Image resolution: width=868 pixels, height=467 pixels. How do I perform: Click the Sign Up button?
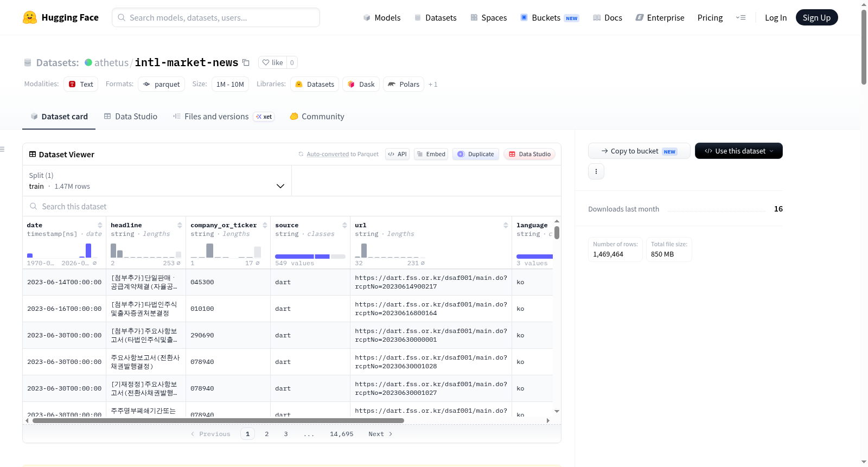coord(816,17)
